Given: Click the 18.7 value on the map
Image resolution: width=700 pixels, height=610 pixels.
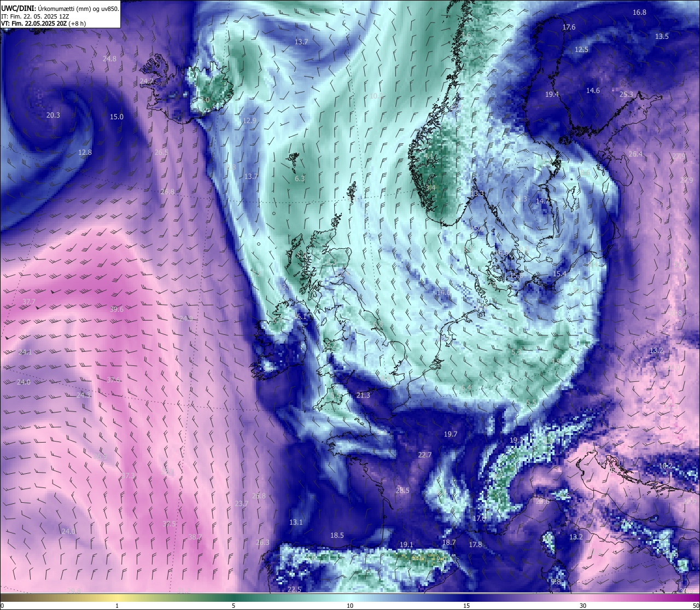Looking at the screenshot, I should tap(449, 543).
